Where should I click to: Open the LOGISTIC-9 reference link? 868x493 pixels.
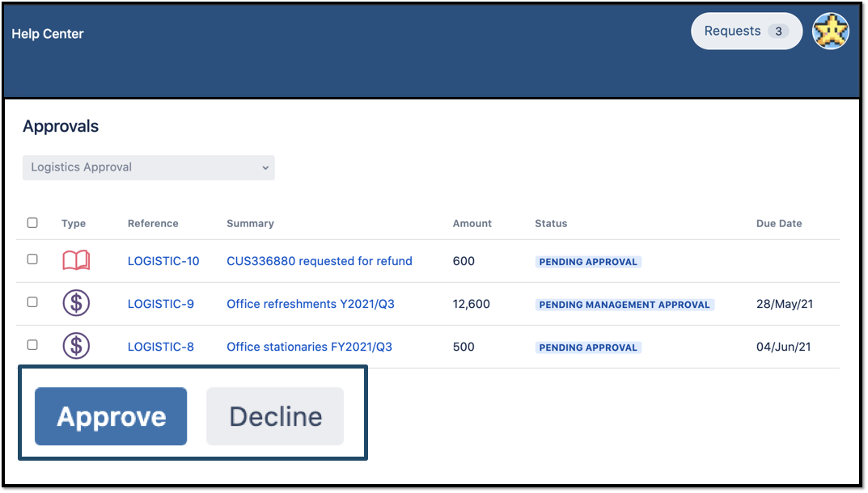161,304
